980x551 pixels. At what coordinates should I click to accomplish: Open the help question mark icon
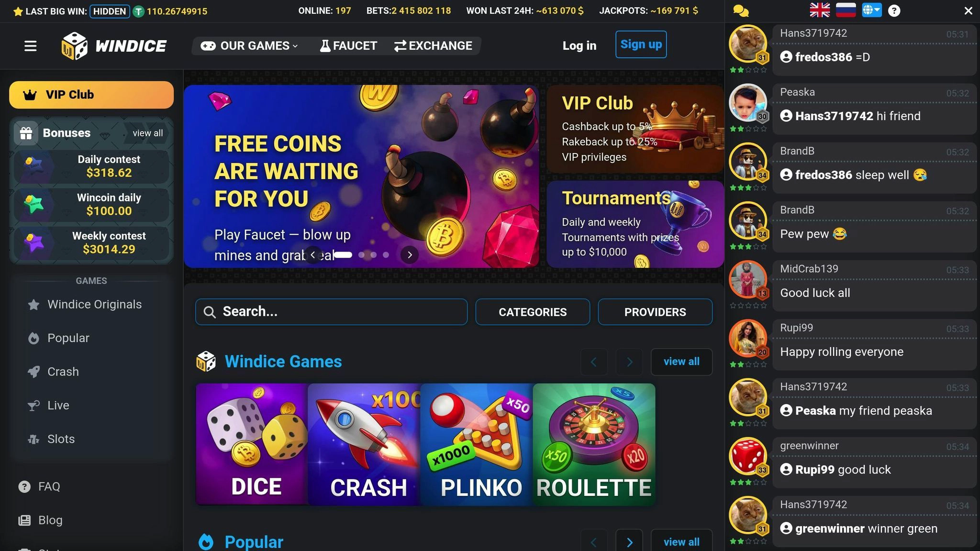pyautogui.click(x=894, y=11)
